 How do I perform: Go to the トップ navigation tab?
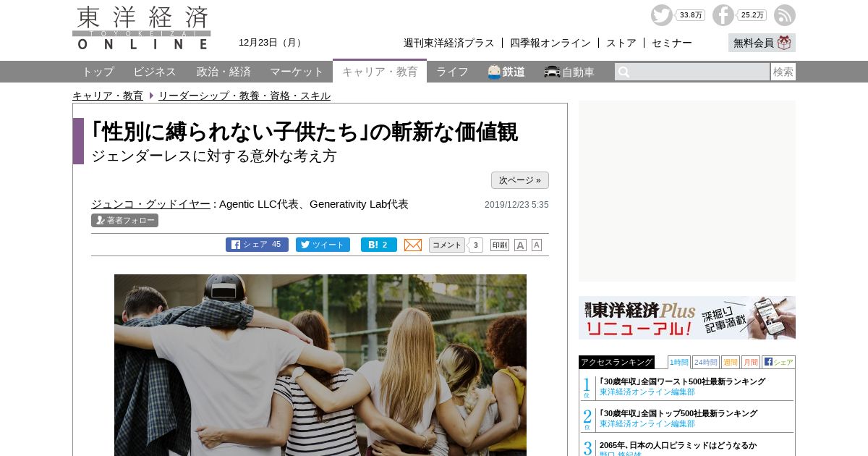98,72
